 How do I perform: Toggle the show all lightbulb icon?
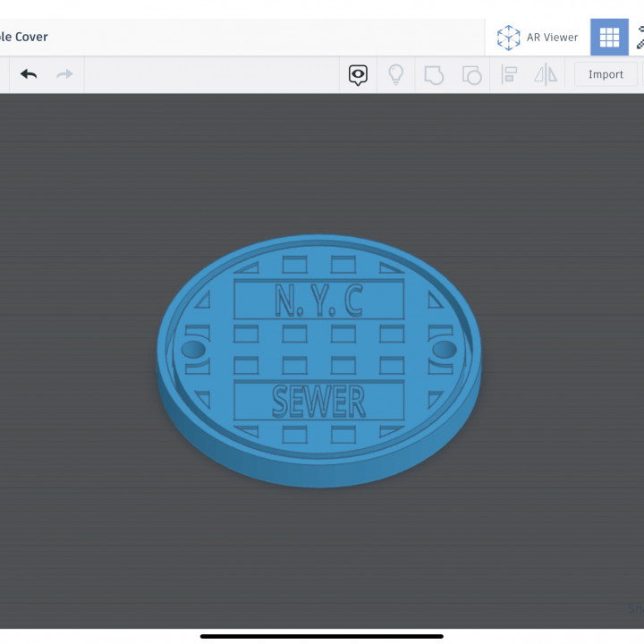click(395, 75)
